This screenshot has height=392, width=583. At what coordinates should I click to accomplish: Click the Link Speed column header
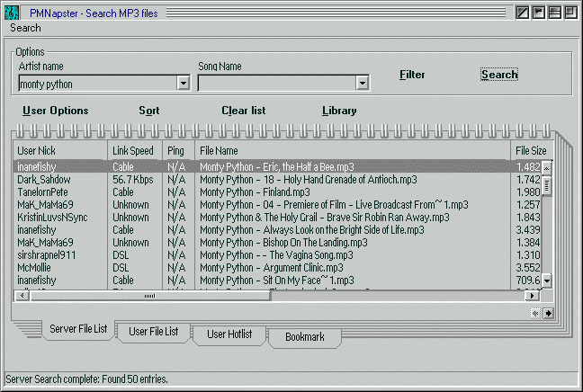tap(135, 150)
